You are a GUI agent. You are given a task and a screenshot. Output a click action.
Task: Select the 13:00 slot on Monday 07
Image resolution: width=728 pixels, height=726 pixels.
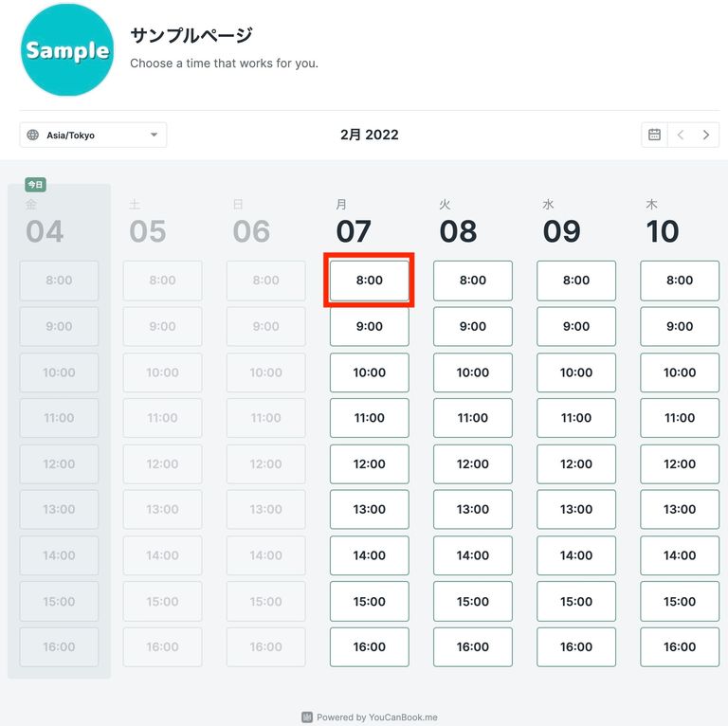[369, 509]
